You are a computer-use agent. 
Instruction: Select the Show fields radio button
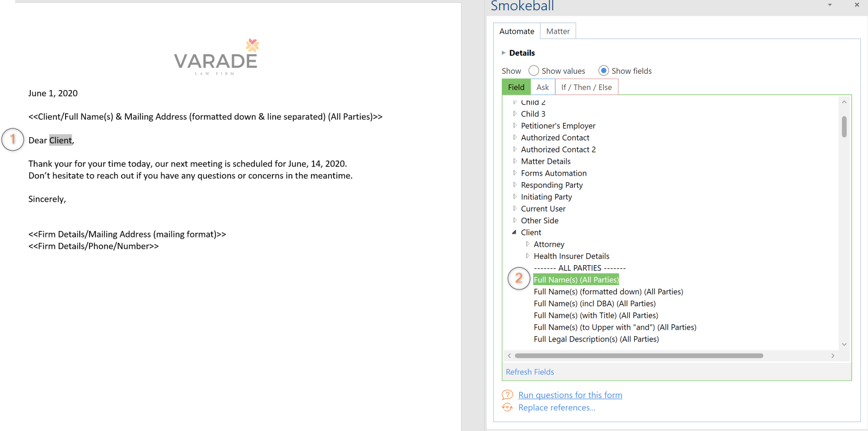[x=604, y=70]
